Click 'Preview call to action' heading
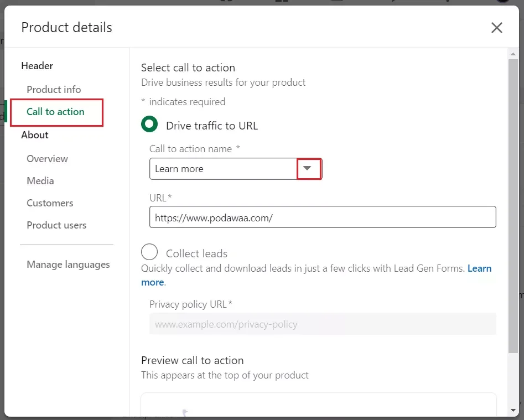The height and width of the screenshot is (420, 524). 192,361
